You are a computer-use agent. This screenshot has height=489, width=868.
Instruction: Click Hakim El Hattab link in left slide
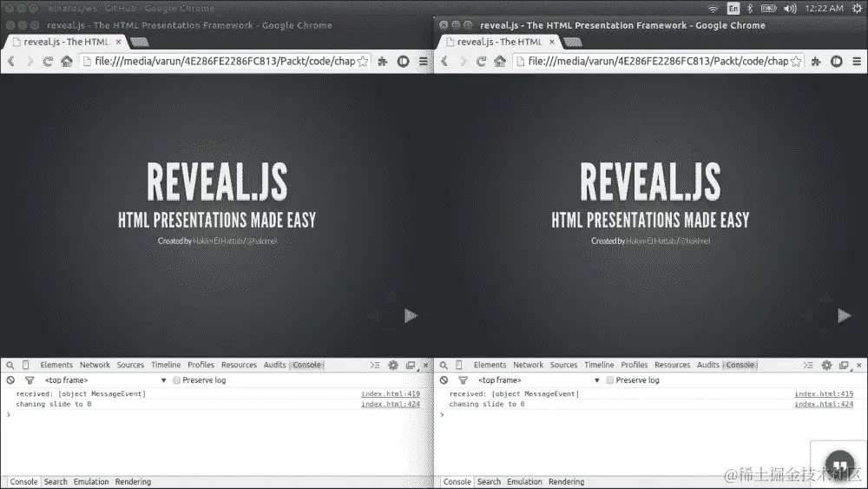[218, 241]
